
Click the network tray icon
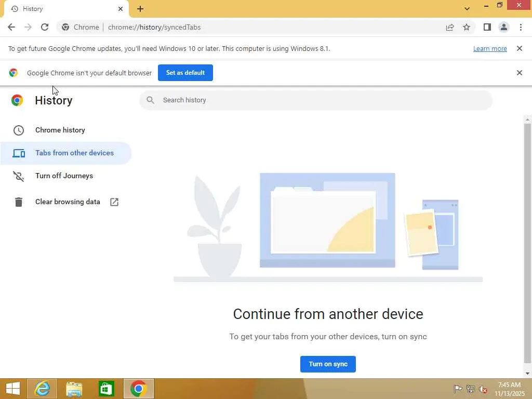(x=470, y=389)
